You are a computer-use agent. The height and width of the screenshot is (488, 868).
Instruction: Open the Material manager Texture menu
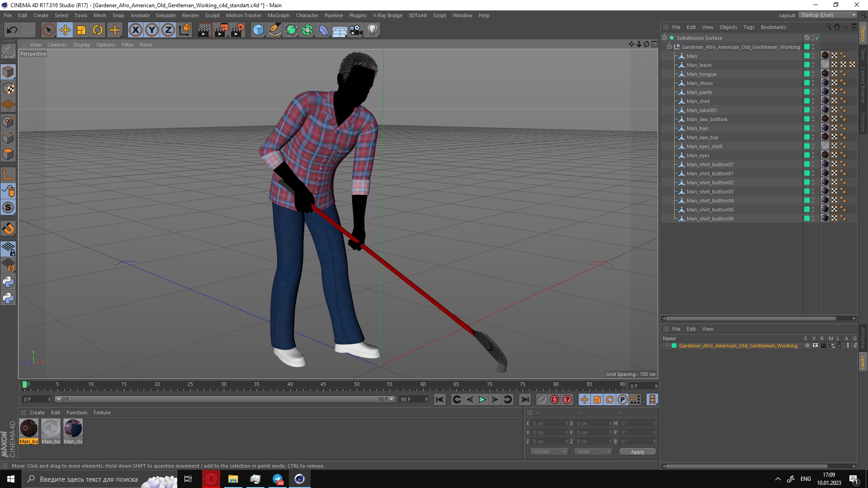[102, 413]
